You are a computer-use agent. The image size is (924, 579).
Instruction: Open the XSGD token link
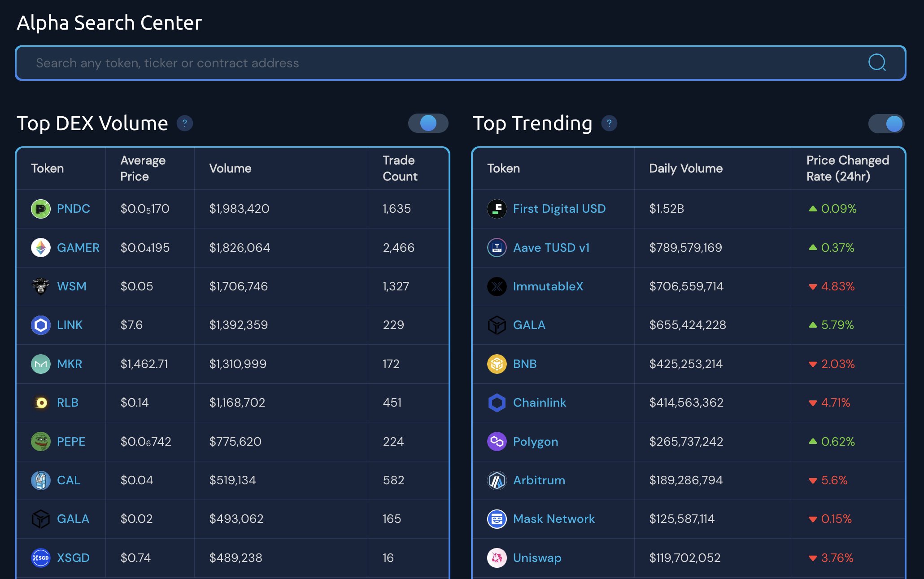pos(73,558)
